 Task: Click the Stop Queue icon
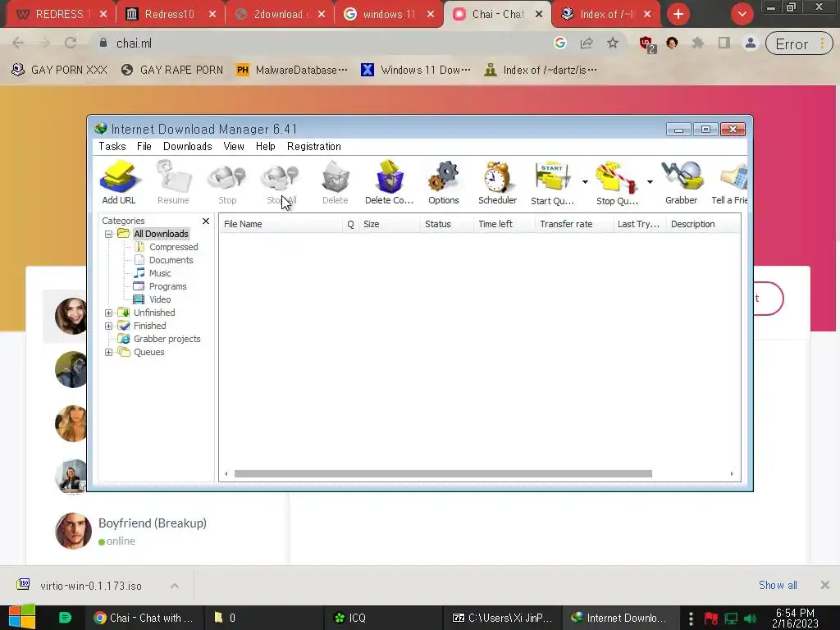click(x=617, y=182)
